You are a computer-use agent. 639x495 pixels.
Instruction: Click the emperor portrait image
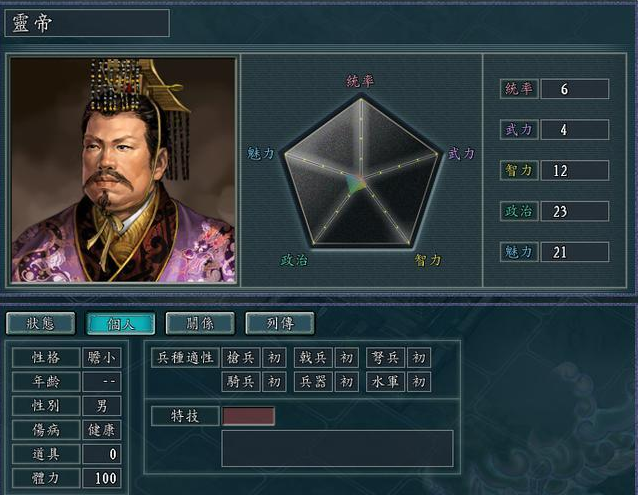[123, 170]
